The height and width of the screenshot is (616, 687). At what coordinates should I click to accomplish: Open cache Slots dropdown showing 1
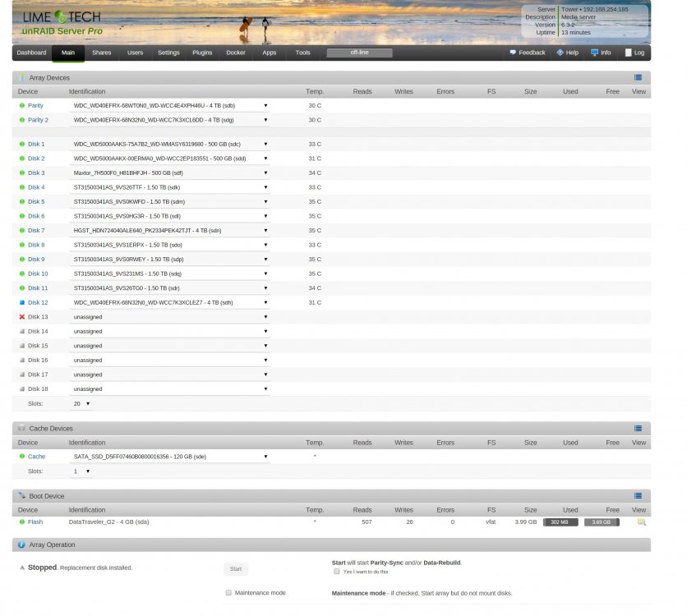click(81, 471)
